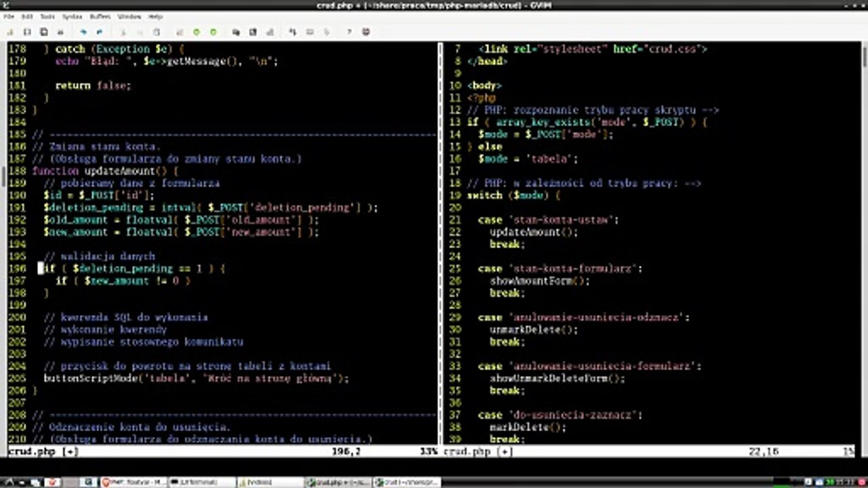Click the Find Next green toolbar icon
Screen dimensions: 868x488
(196, 32)
